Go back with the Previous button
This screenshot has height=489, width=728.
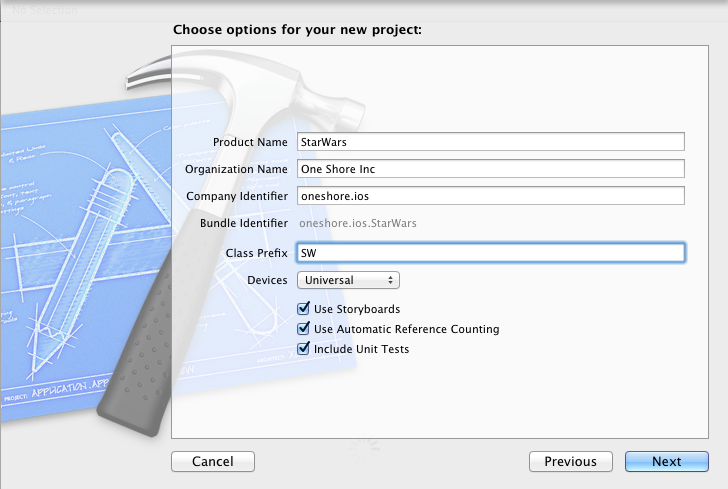(570, 462)
